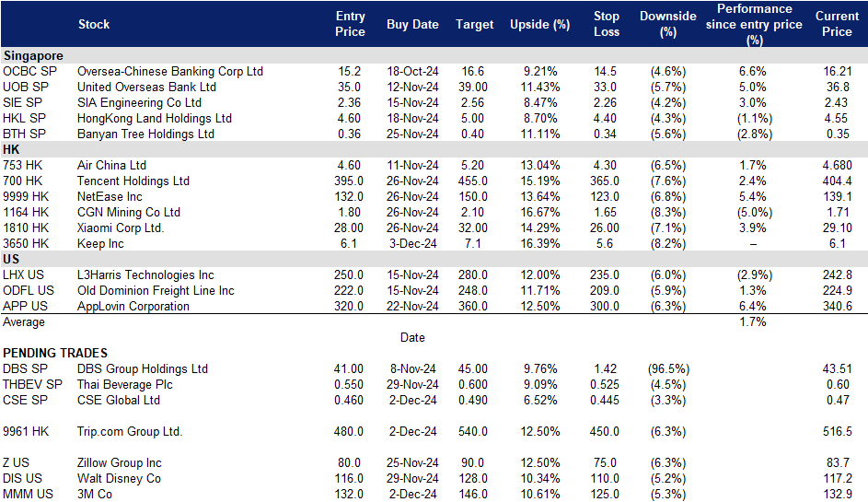Select 'AppLovin Corporation' cell
The height and width of the screenshot is (502, 868).
pyautogui.click(x=133, y=307)
